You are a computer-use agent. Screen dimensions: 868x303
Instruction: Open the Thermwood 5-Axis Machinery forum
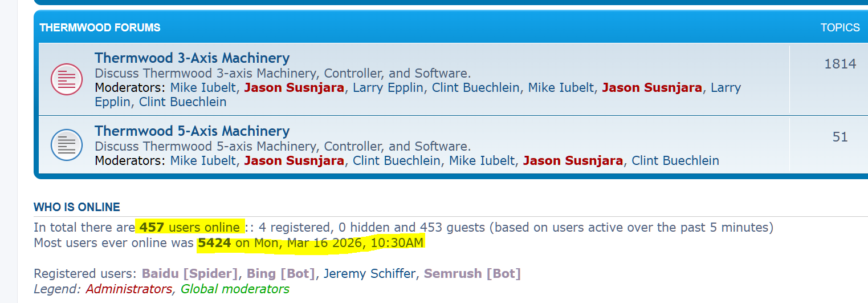[x=192, y=131]
